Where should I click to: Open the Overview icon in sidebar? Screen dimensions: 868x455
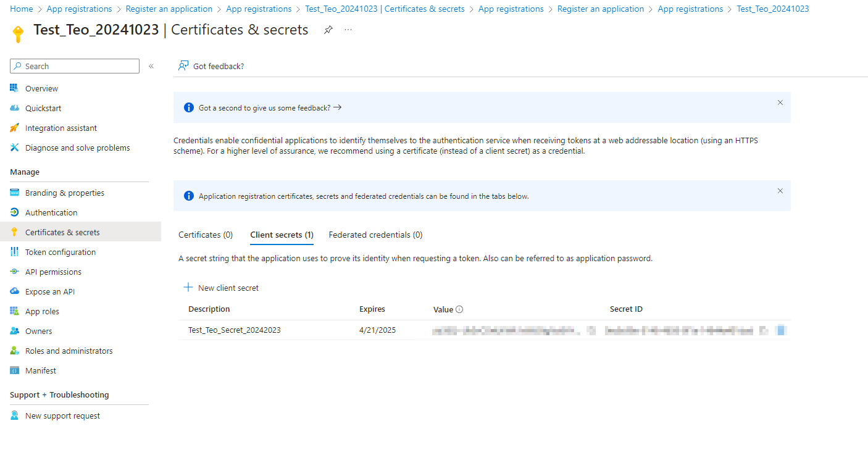coord(14,88)
